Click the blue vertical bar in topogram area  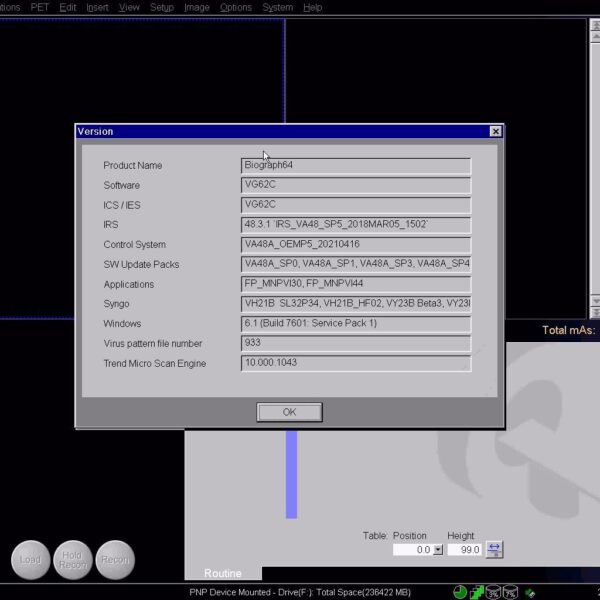[291, 474]
